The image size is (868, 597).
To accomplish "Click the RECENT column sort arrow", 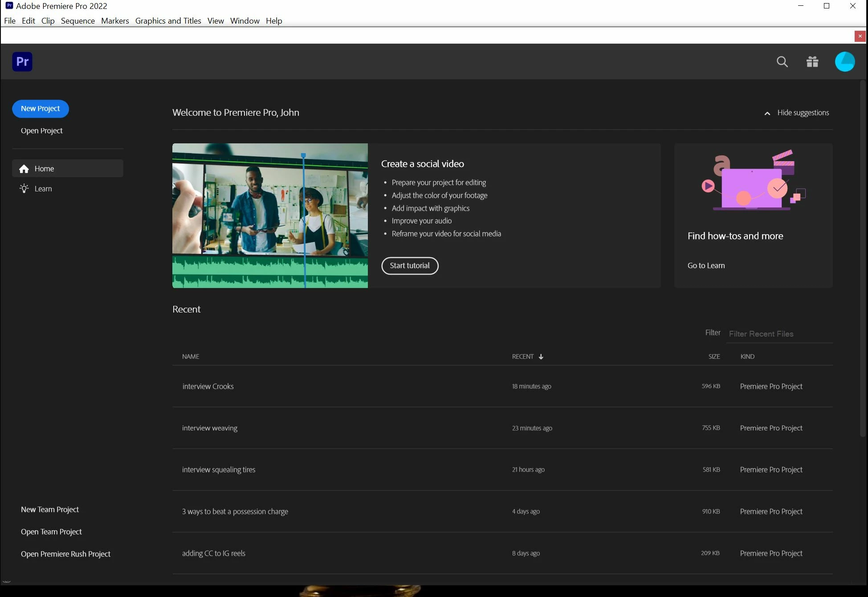I will tap(541, 357).
